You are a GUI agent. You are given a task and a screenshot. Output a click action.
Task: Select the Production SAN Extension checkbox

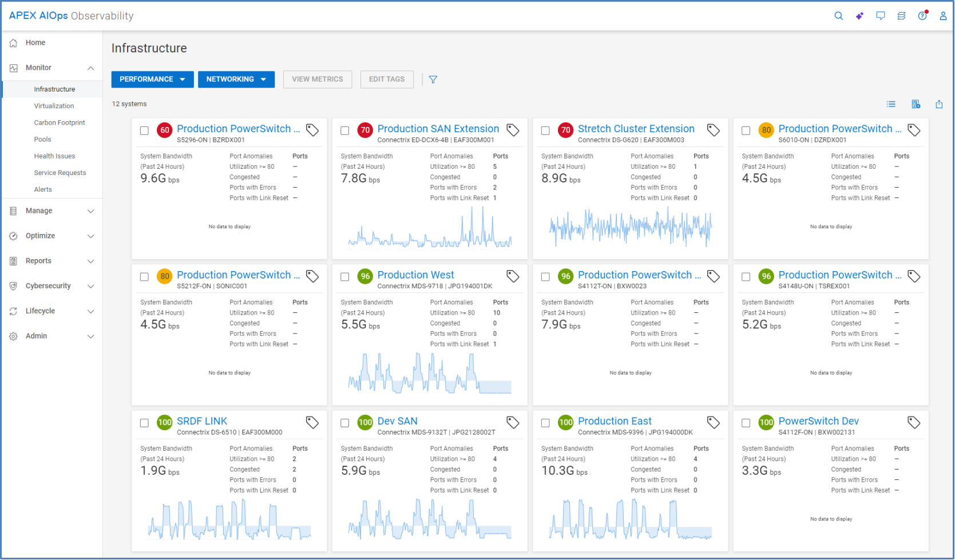[x=345, y=130]
